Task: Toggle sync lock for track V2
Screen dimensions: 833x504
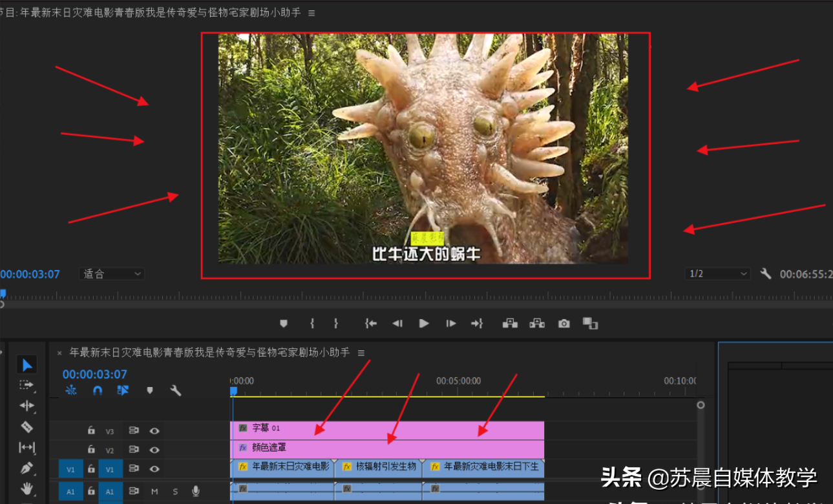Action: pyautogui.click(x=134, y=450)
